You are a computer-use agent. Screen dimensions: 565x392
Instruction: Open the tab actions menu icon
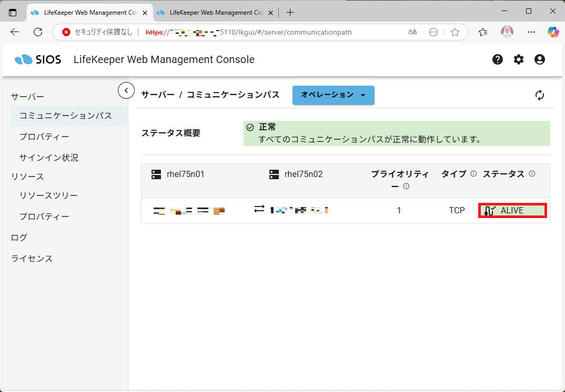point(13,13)
